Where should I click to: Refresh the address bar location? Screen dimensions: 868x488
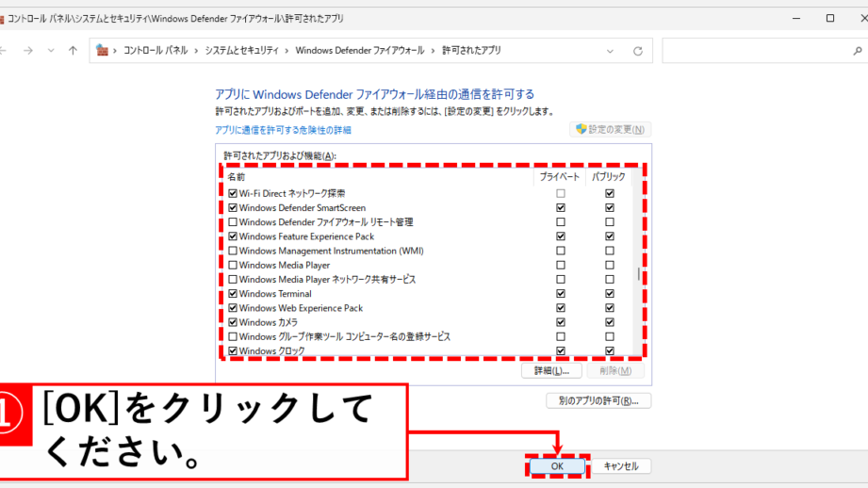point(638,51)
